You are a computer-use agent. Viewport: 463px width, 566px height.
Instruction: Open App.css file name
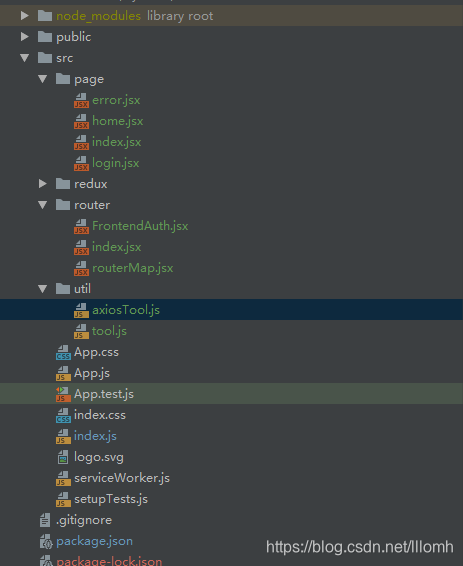coord(96,352)
